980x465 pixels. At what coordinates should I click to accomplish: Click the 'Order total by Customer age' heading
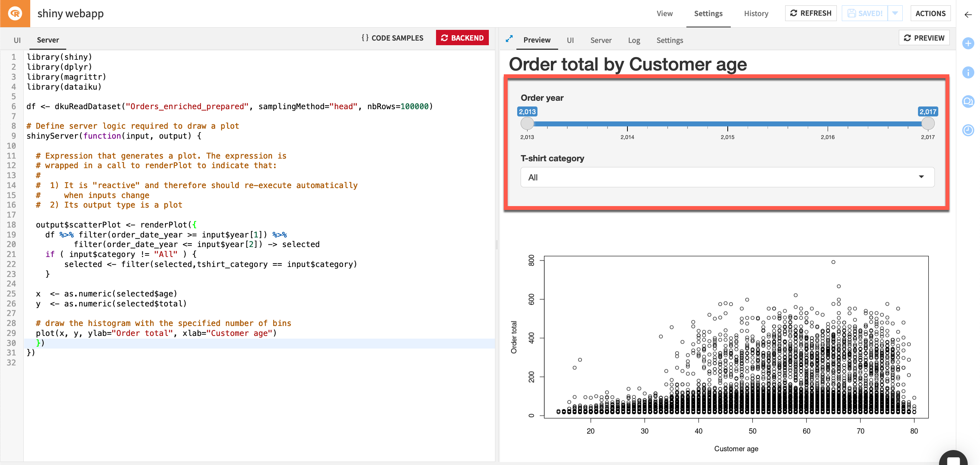pyautogui.click(x=628, y=64)
